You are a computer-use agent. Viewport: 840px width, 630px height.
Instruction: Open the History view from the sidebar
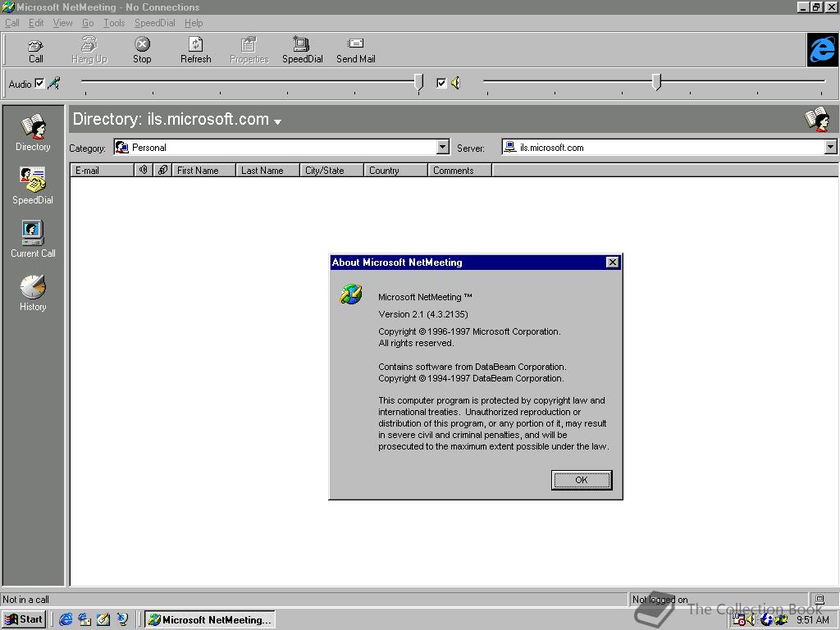pos(33,293)
